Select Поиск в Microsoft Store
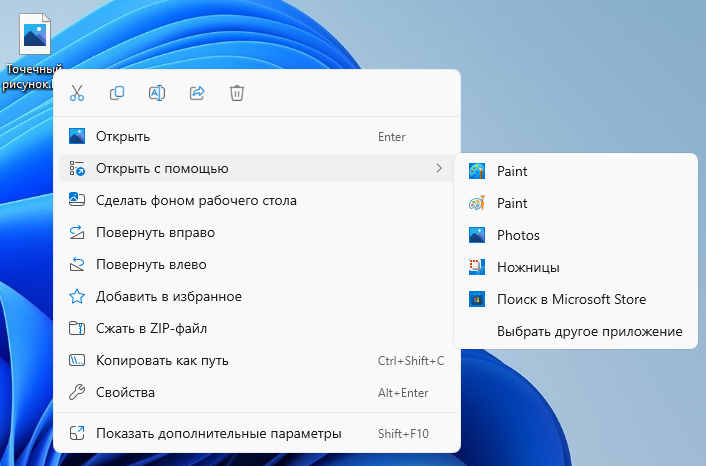This screenshot has height=466, width=706. point(571,299)
